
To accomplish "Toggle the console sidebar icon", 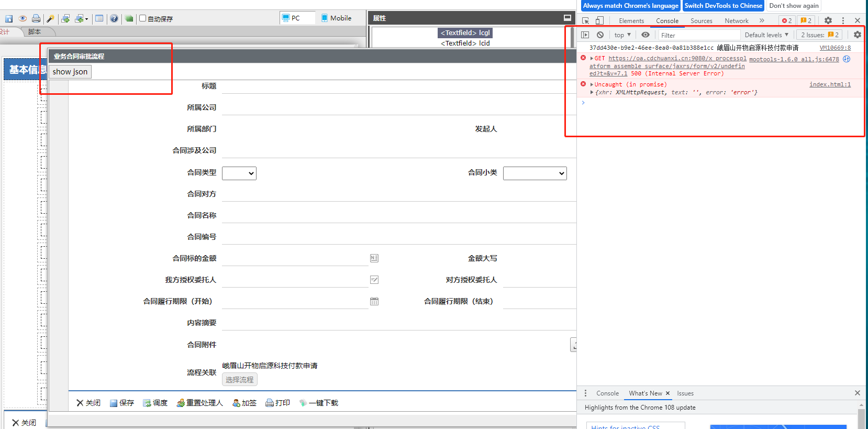I will (x=585, y=35).
